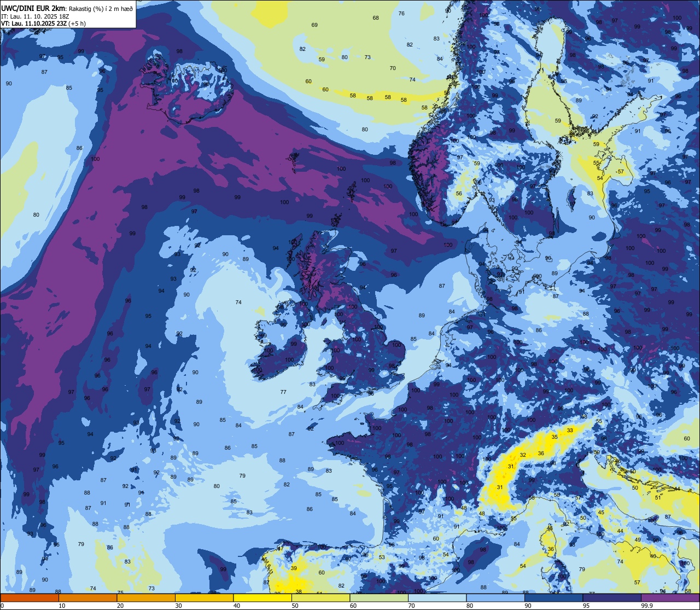Click the 10–20 orange legend swatch
Viewport: 700px width, 610px height.
click(x=87, y=597)
